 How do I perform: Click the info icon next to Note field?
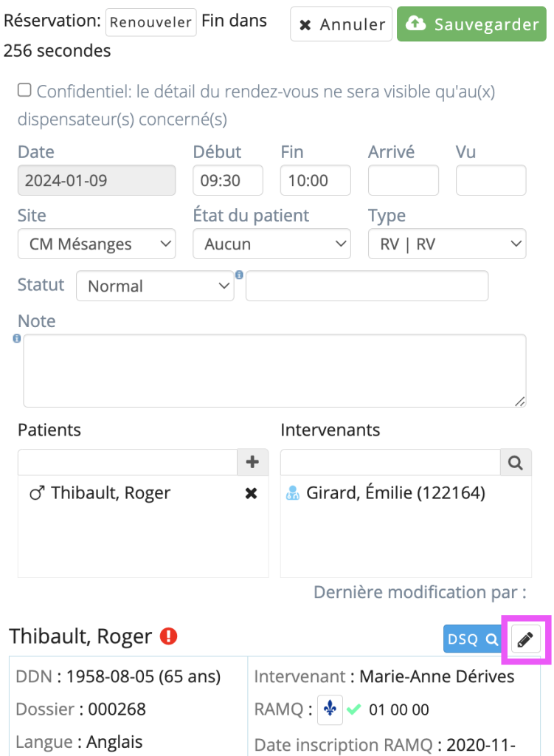(x=17, y=338)
